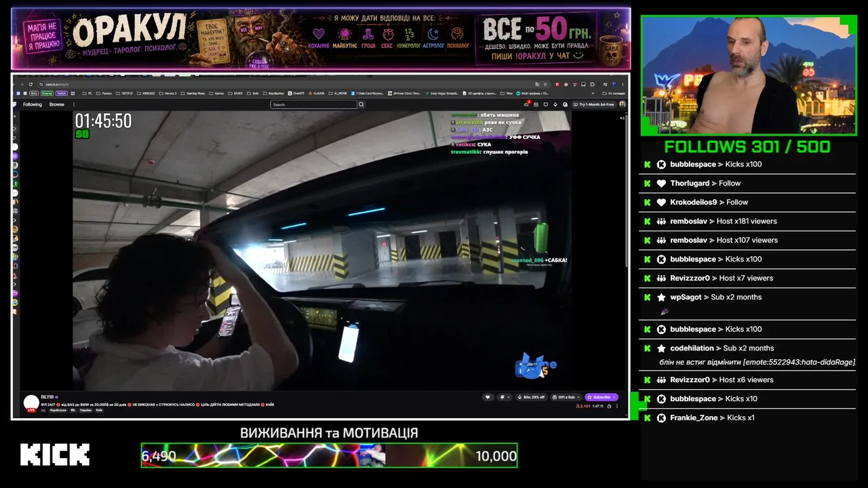
Task: Click the 'bubblespace ➤ Kicks x10' event
Action: coord(747,399)
